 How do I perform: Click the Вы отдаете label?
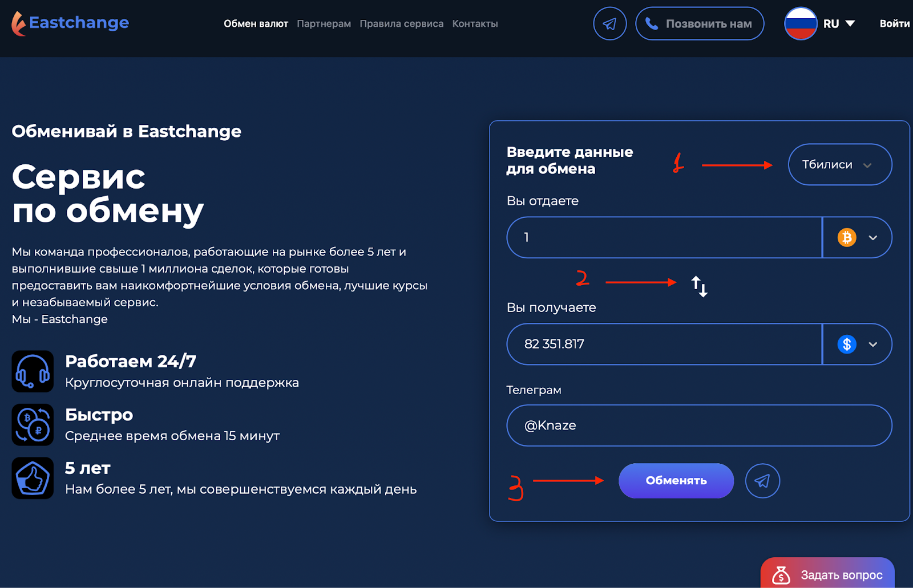pyautogui.click(x=543, y=201)
